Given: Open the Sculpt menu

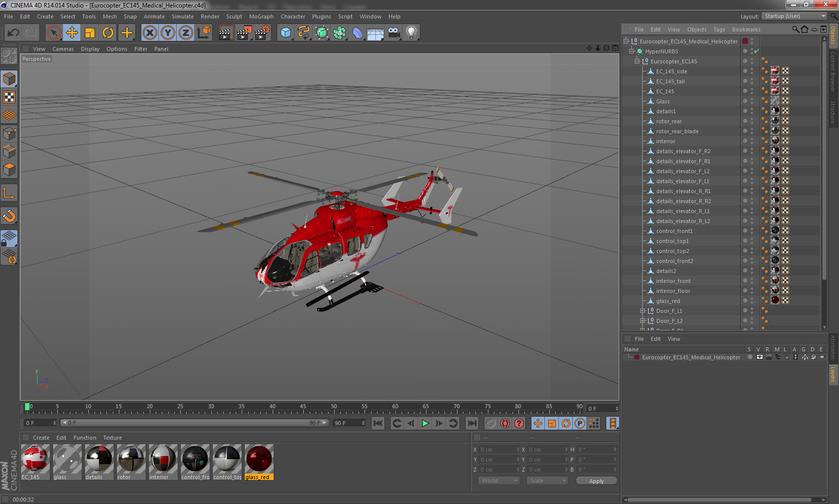Looking at the screenshot, I should point(234,16).
